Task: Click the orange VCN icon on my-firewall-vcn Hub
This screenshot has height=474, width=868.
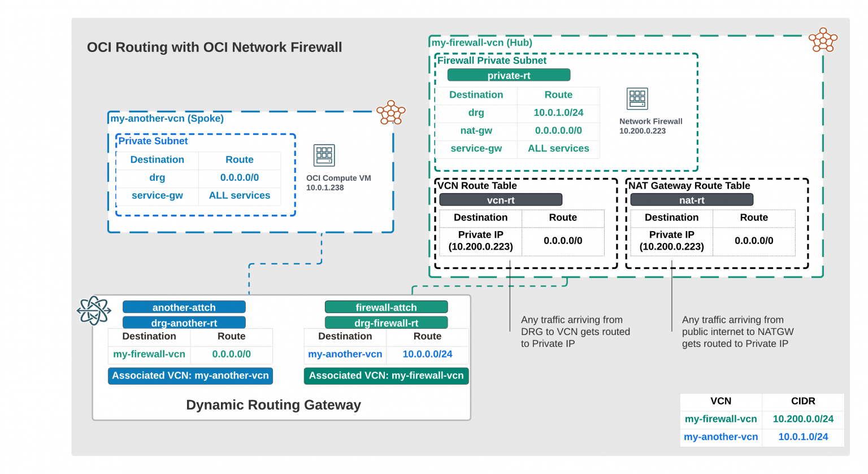Action: point(823,40)
